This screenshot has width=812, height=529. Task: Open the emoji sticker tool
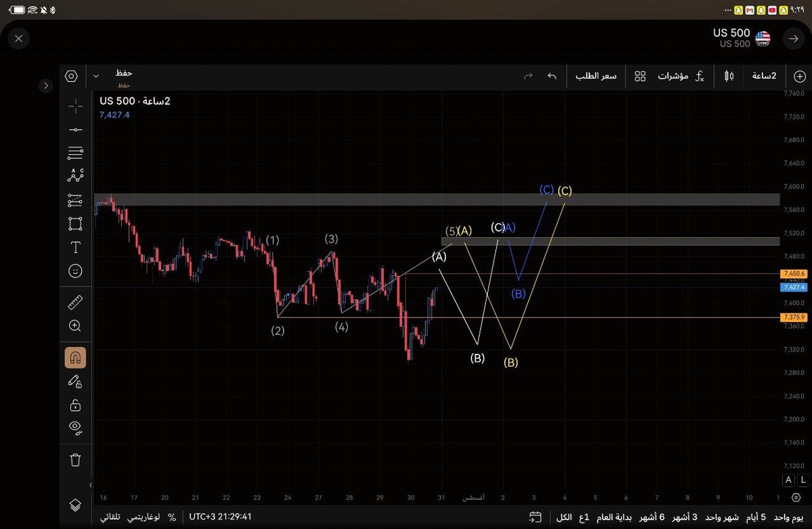(x=75, y=271)
